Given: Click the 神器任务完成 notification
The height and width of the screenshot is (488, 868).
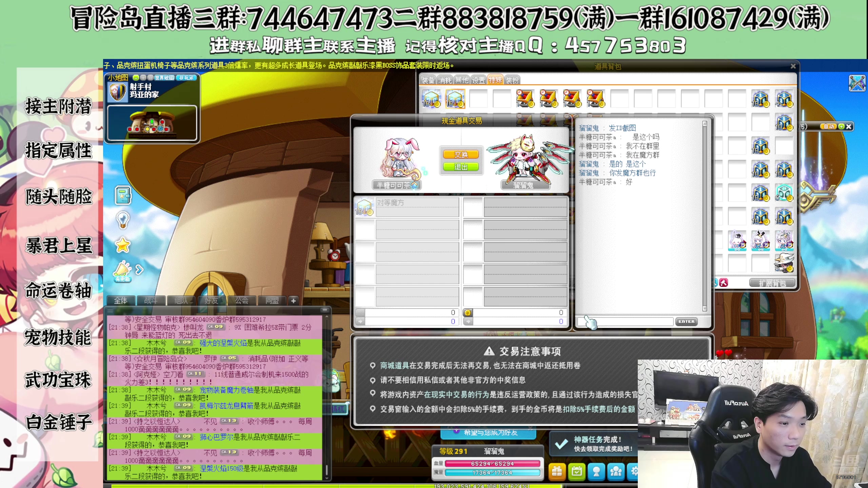Looking at the screenshot, I should pos(593,444).
